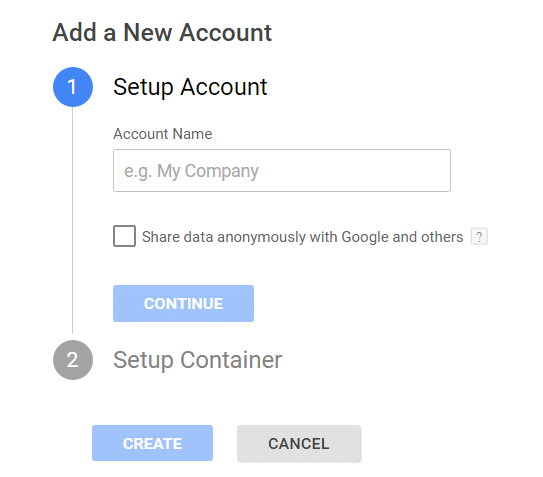This screenshot has width=543, height=477.
Task: Click the CREATE button
Action: 152,443
